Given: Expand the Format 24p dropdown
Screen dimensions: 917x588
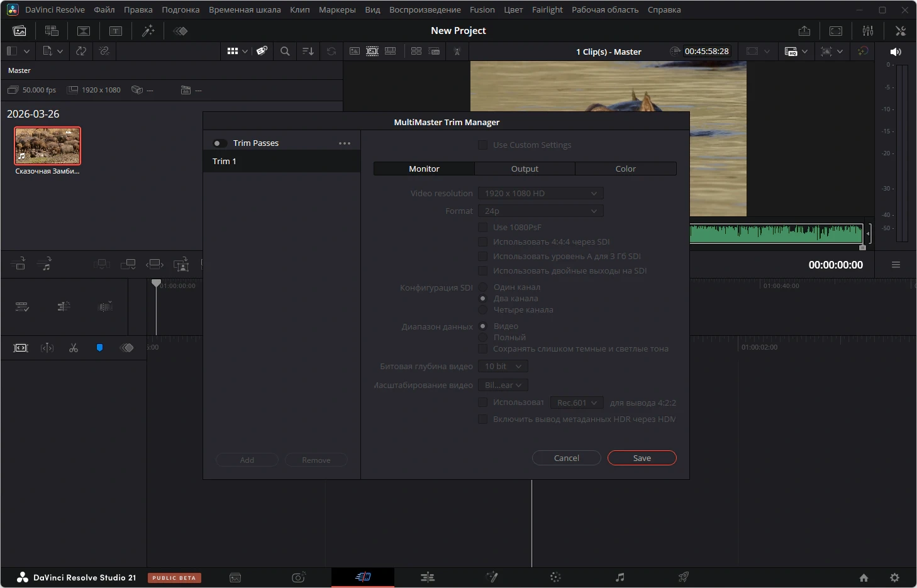Looking at the screenshot, I should [540, 211].
